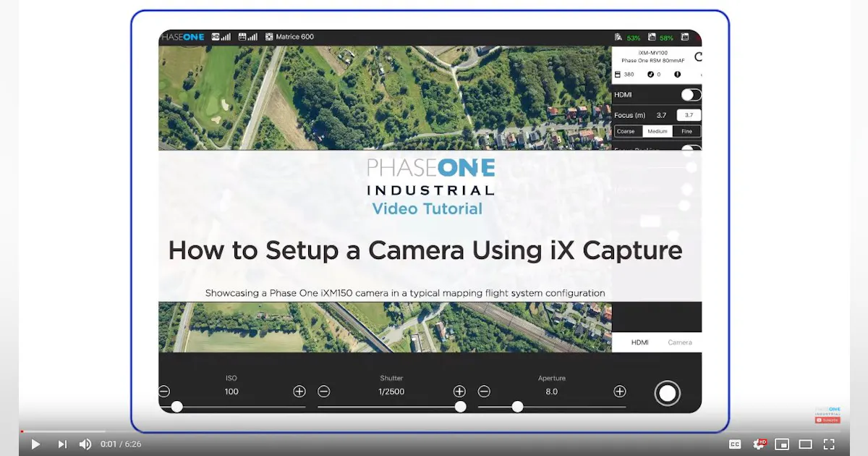Click the third storage icon in header
The width and height of the screenshot is (868, 456).
pyautogui.click(x=686, y=38)
